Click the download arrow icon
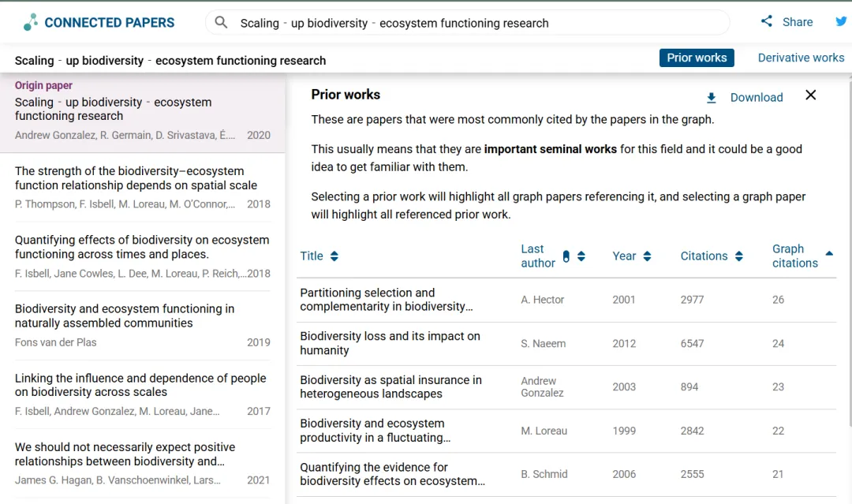The width and height of the screenshot is (852, 504). (x=711, y=98)
